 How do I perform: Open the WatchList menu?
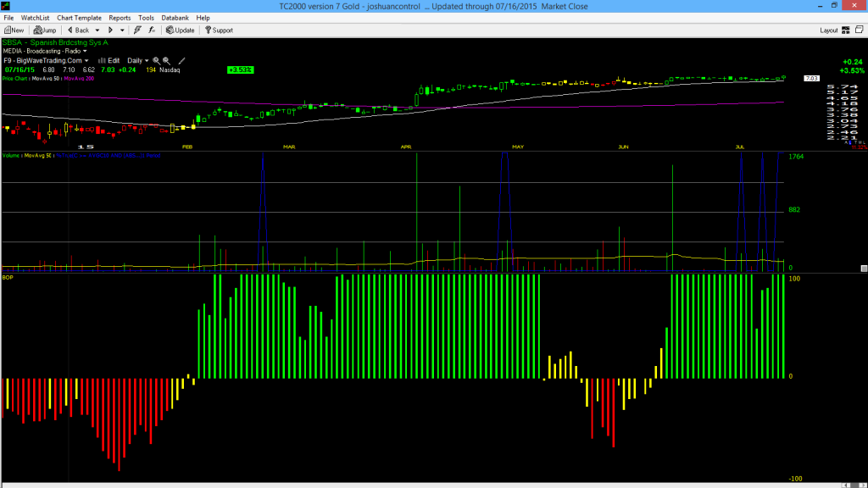(35, 18)
